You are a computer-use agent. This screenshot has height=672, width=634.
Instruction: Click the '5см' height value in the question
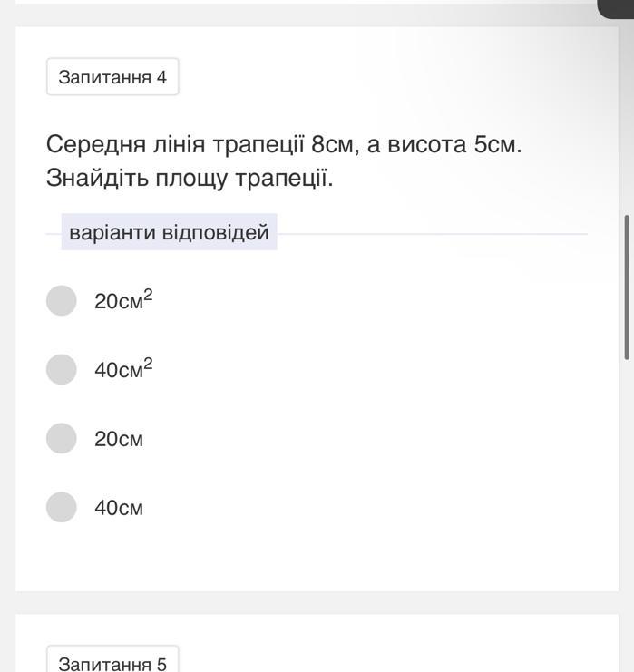[497, 144]
